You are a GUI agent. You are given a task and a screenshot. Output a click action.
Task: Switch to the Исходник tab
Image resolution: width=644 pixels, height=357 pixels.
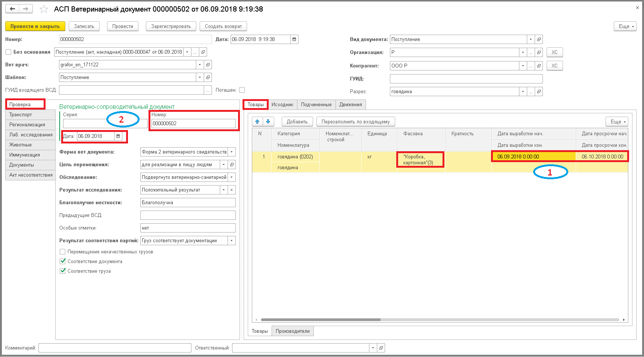tap(282, 105)
